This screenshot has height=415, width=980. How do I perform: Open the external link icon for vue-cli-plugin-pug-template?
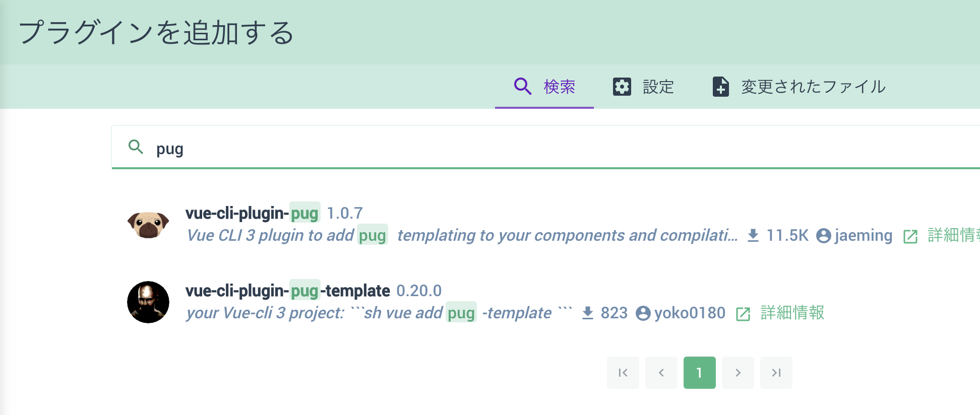pyautogui.click(x=743, y=313)
